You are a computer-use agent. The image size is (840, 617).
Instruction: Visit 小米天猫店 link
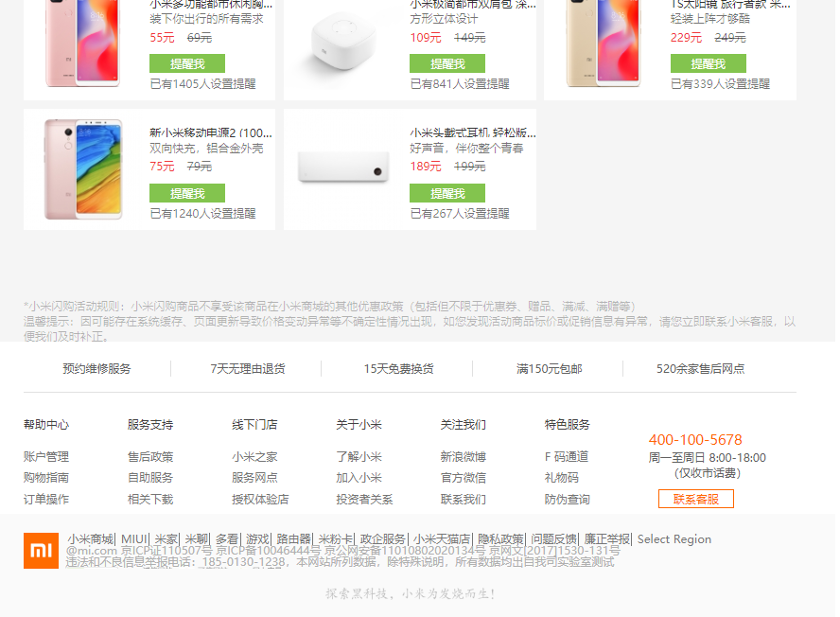pos(442,538)
